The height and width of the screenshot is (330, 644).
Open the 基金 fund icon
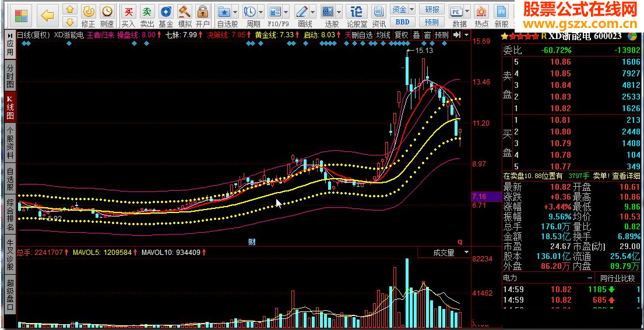[166, 12]
